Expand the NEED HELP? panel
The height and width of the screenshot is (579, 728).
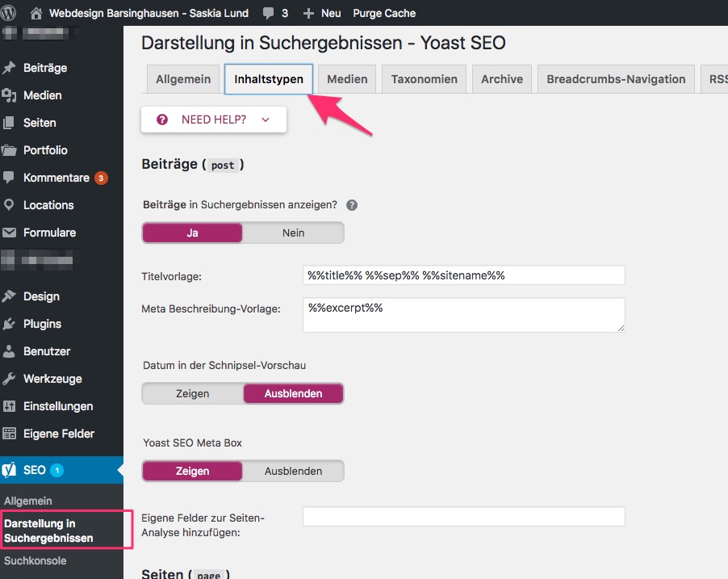214,120
